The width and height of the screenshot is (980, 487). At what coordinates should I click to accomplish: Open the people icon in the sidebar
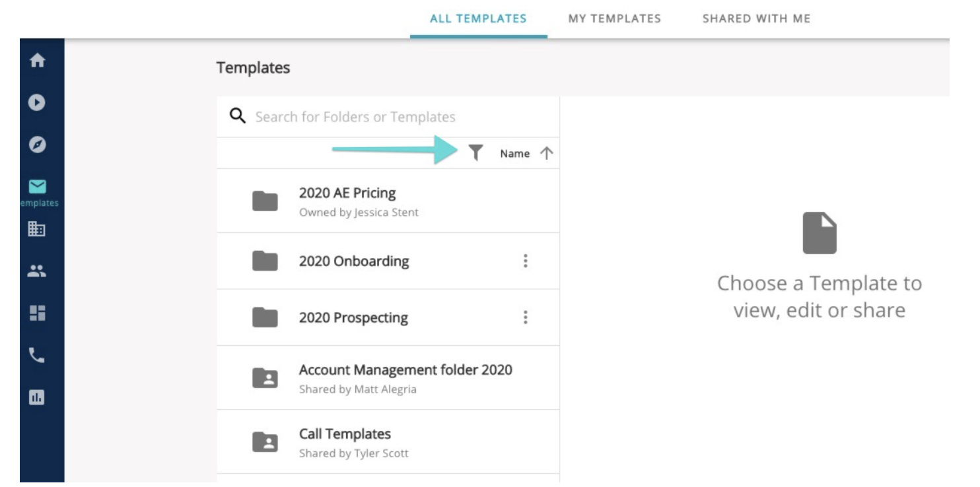(x=38, y=271)
